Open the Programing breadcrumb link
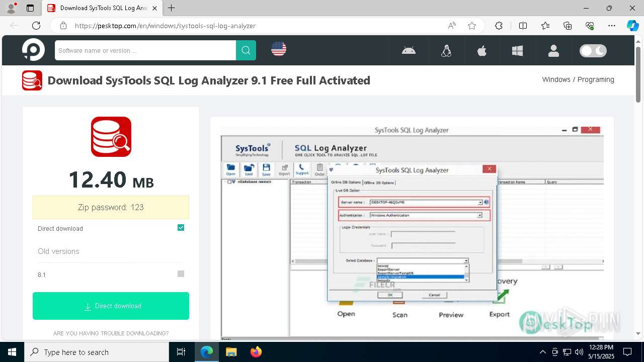Viewport: 644px width, 362px height. (x=596, y=79)
